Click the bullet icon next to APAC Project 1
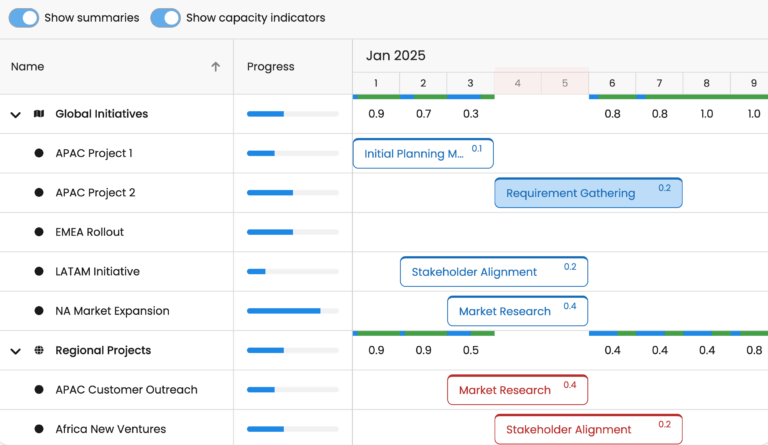The width and height of the screenshot is (768, 445). coord(39,153)
